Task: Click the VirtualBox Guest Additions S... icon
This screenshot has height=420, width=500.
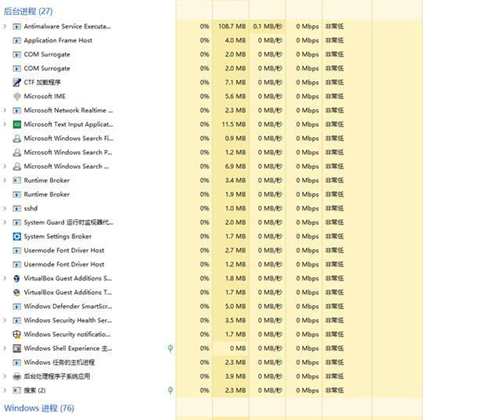Action: click(17, 279)
